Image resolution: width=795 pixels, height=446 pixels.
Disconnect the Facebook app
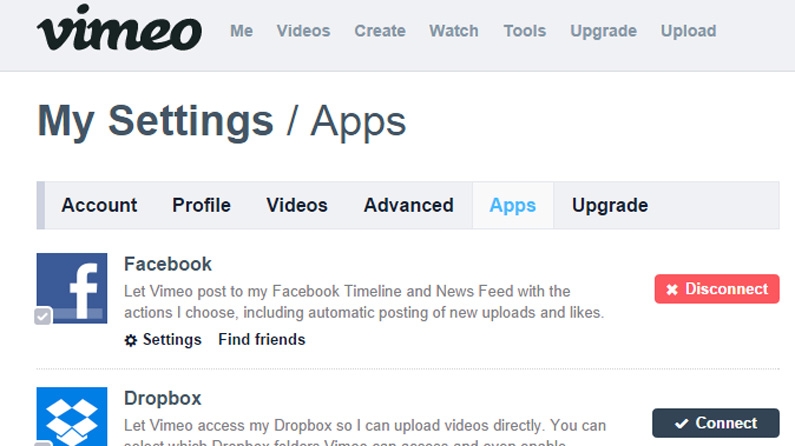coord(717,289)
